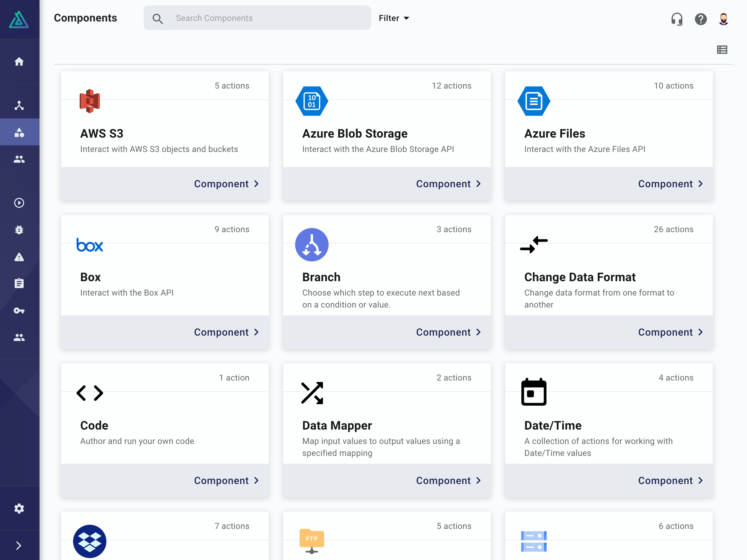Switch to list view layout
This screenshot has height=560, width=747.
(722, 50)
